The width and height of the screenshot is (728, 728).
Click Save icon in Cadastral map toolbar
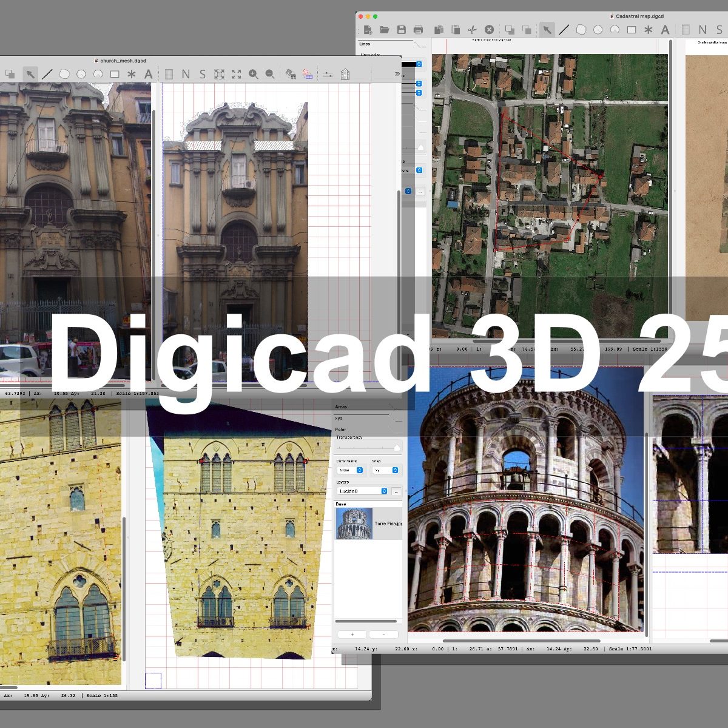pyautogui.click(x=401, y=30)
